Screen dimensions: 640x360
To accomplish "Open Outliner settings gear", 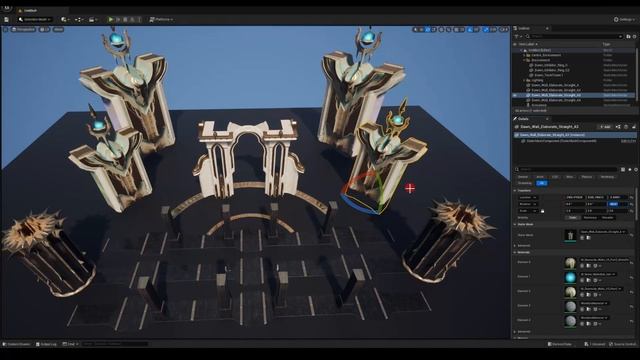I will click(634, 36).
